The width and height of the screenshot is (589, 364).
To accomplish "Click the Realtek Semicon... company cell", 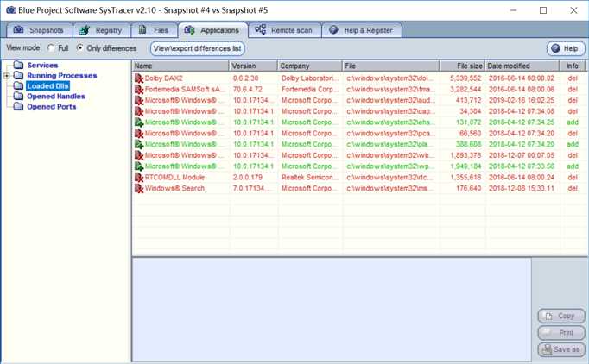I will coord(310,177).
